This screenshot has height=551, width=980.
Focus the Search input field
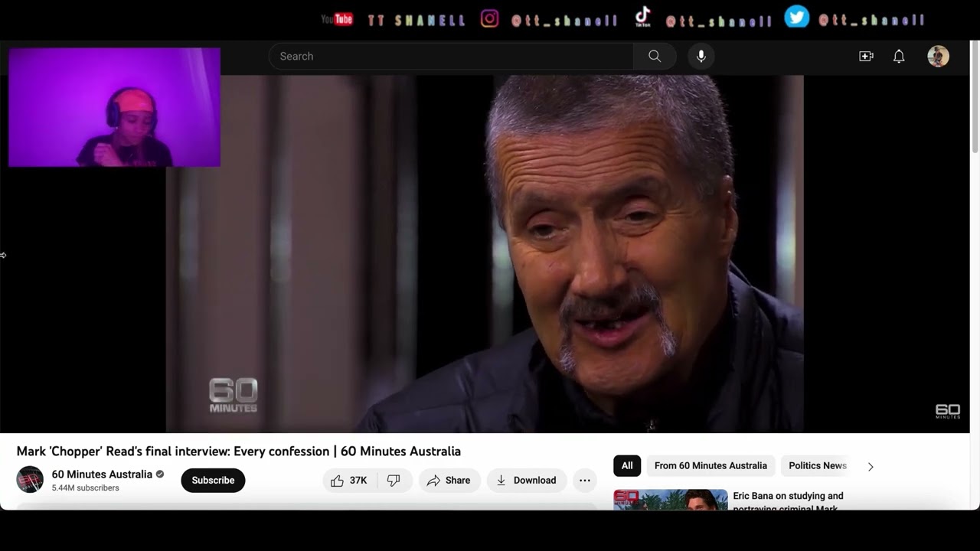tap(451, 56)
